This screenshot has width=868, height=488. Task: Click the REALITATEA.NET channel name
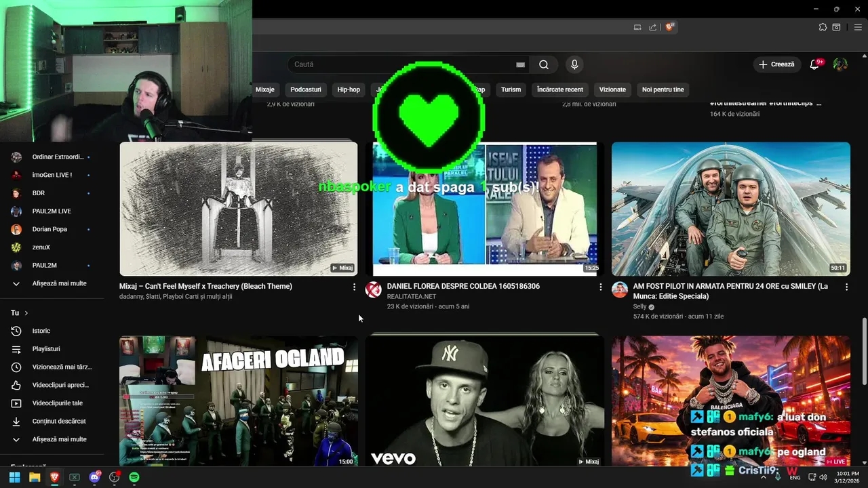(x=412, y=296)
